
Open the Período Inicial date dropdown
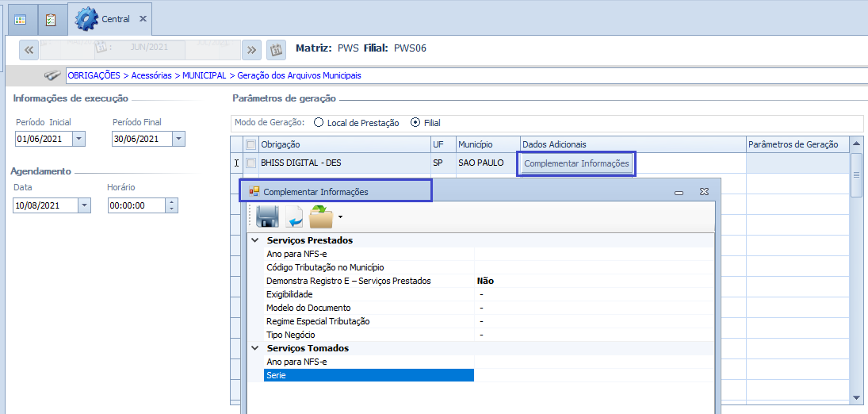coord(78,139)
